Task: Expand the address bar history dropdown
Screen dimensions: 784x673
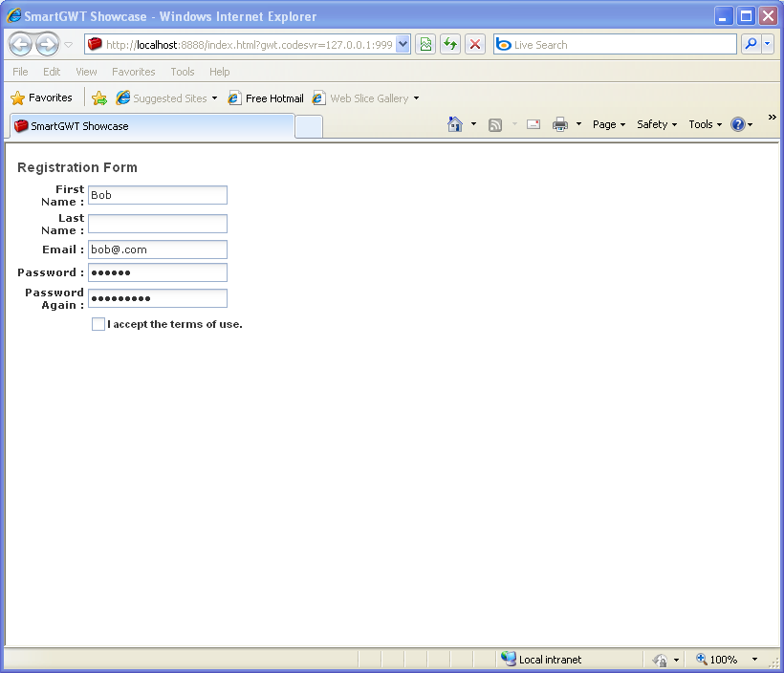Action: (403, 45)
